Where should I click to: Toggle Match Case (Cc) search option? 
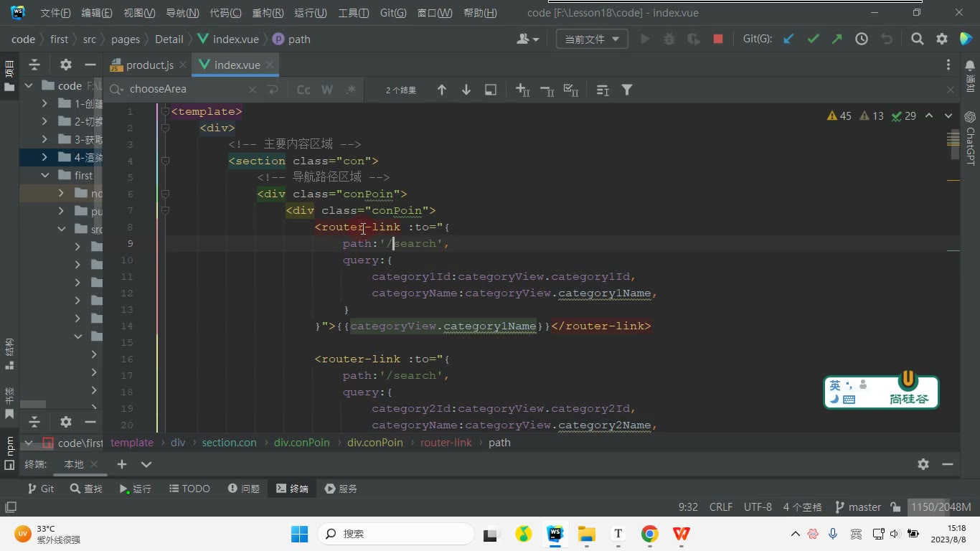pos(303,90)
